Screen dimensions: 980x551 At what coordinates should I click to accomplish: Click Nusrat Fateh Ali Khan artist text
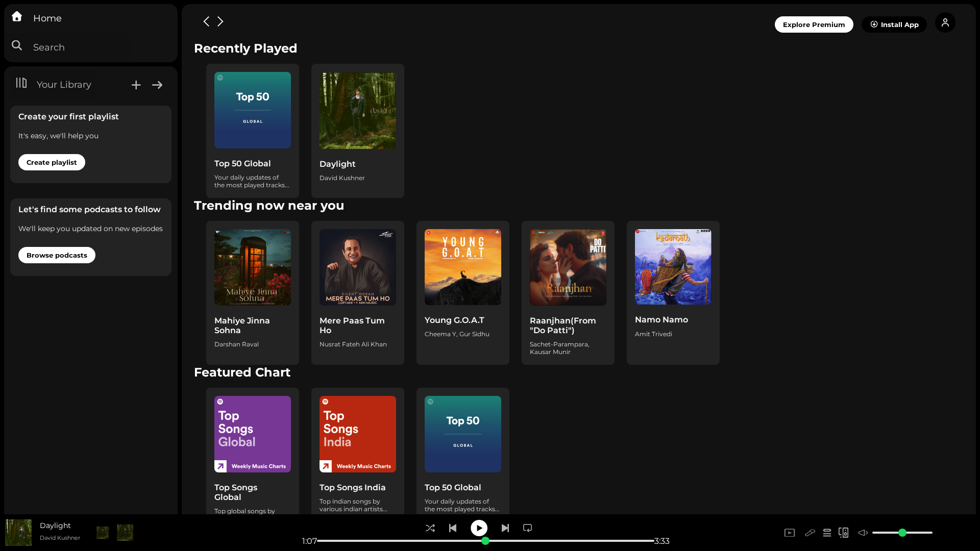(353, 344)
